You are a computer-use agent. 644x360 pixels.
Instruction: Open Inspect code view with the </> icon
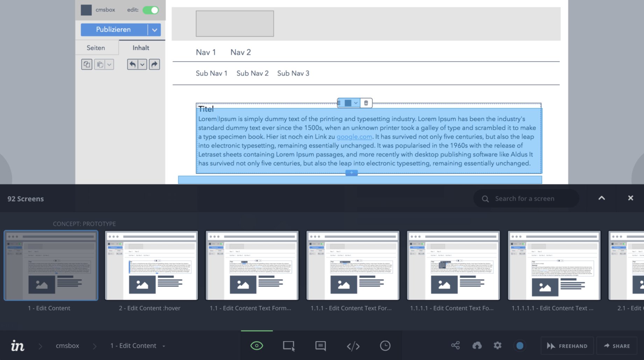pos(353,346)
